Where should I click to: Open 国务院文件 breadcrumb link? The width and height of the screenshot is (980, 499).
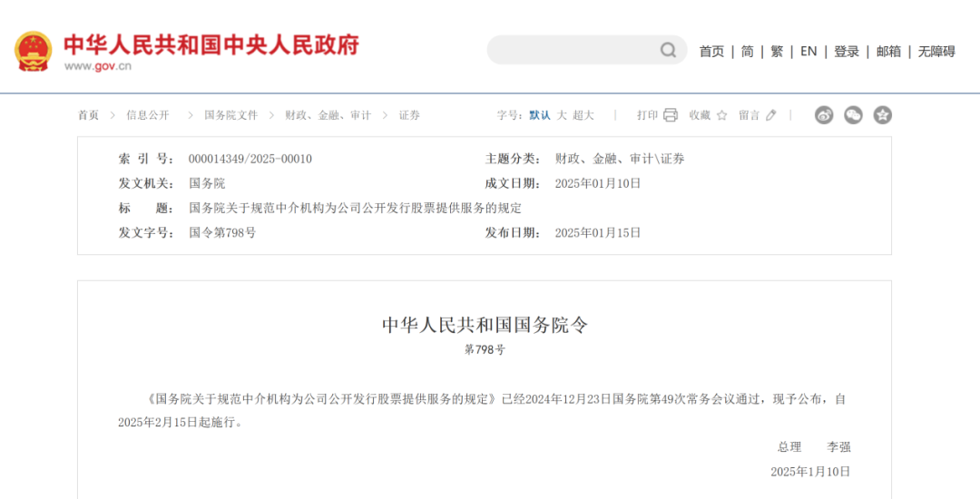pyautogui.click(x=230, y=115)
